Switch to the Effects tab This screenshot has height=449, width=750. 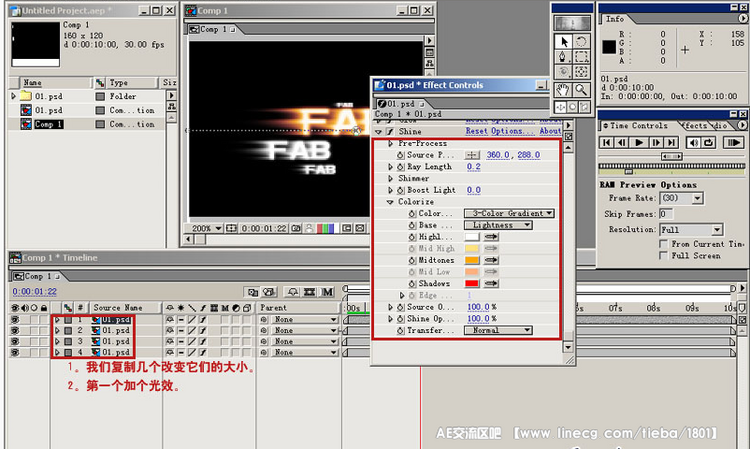pos(696,126)
